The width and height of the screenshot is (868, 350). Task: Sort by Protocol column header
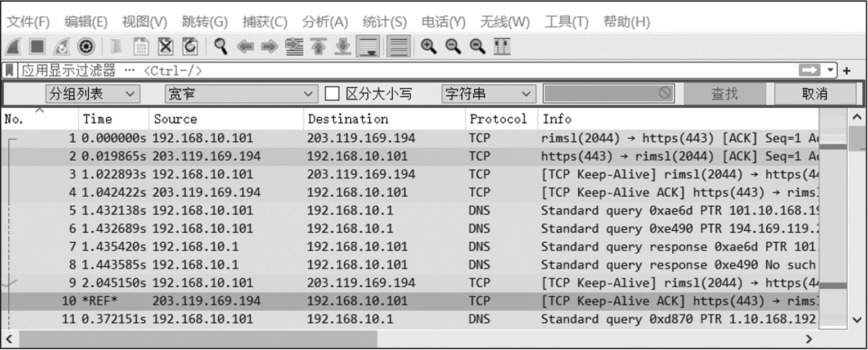coord(501,119)
